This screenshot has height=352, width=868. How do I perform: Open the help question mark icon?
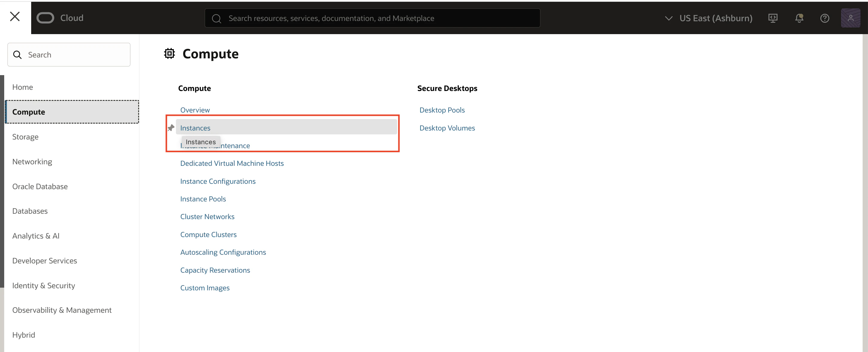pyautogui.click(x=825, y=18)
